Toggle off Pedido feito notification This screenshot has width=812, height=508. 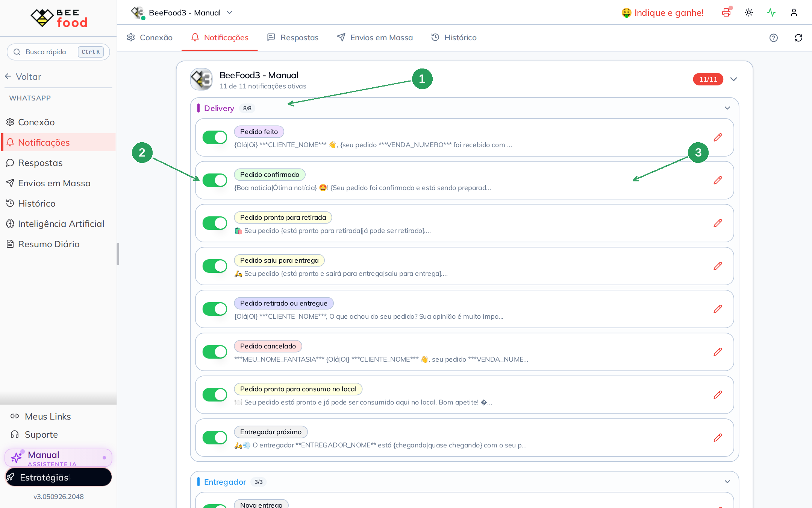coord(215,137)
